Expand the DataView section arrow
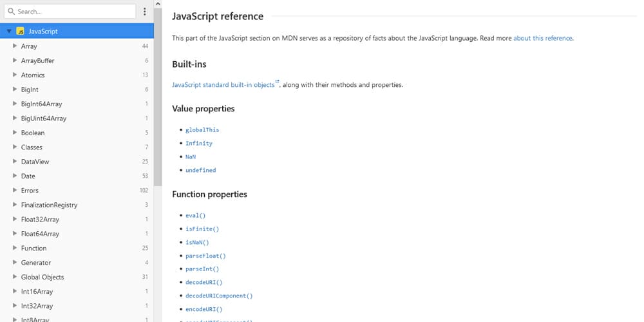644x322 pixels. pos(15,162)
